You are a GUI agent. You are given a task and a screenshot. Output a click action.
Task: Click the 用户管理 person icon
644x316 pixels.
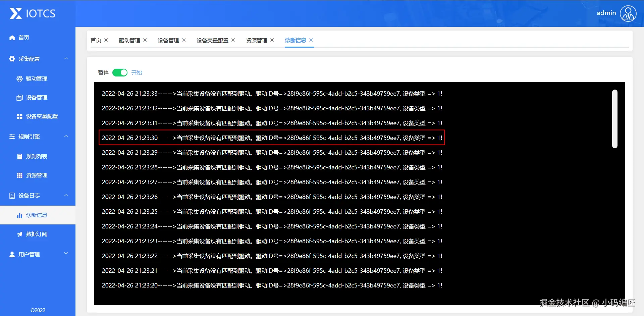point(12,254)
